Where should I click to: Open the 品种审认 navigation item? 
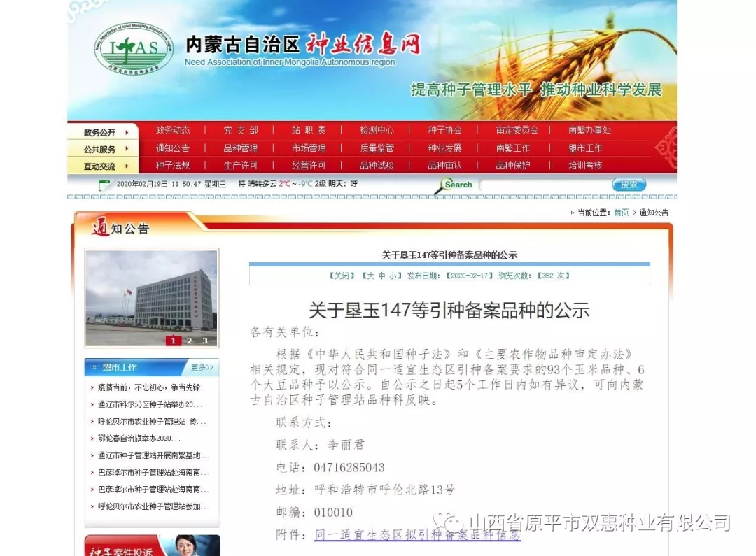[444, 166]
